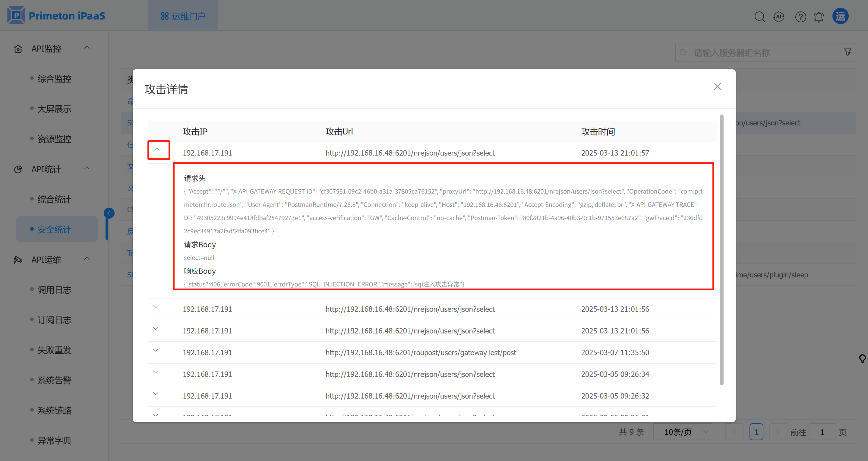Select 调用日志 in the sidebar
Screen dimensions: 868x461
(x=54, y=290)
